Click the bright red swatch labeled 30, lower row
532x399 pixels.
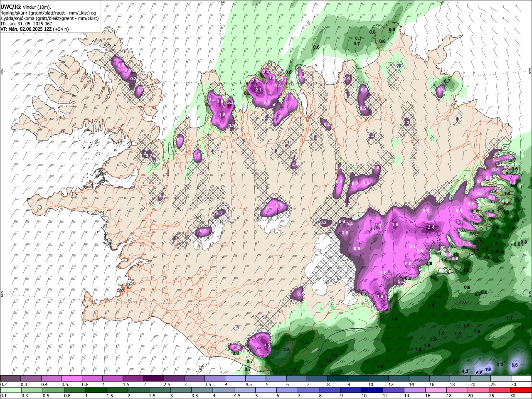pos(520,390)
